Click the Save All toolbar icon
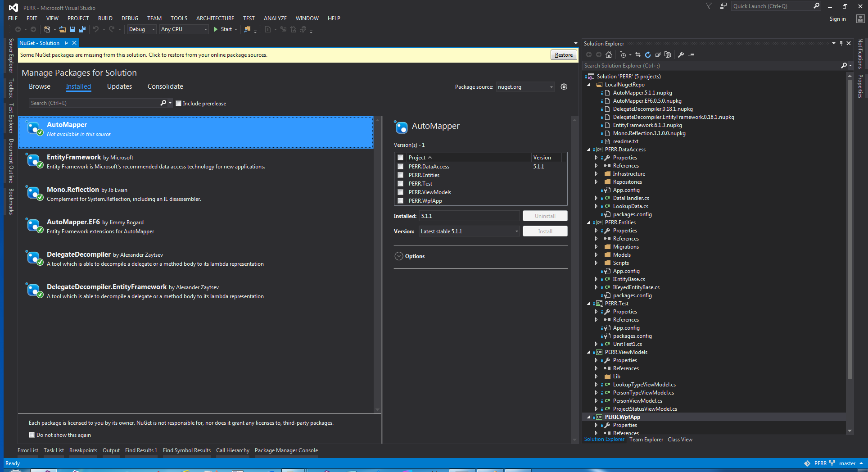 coord(82,29)
